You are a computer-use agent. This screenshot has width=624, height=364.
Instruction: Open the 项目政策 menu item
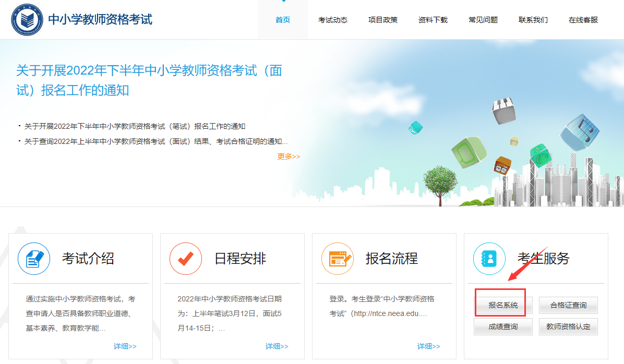coord(383,20)
